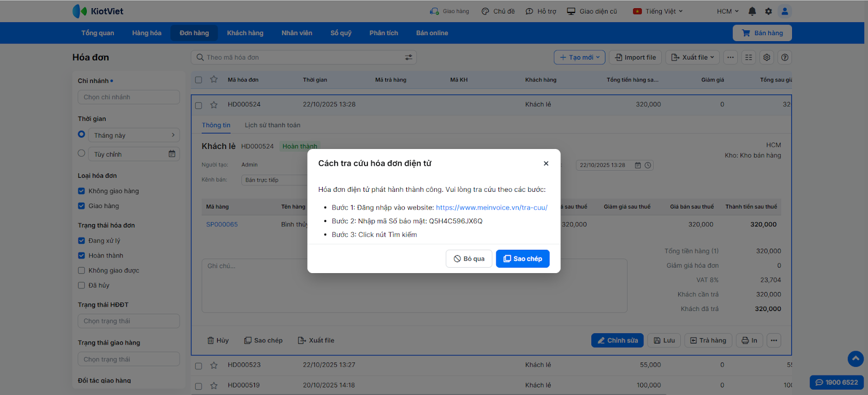
Task: Click Sao chép button in dialog
Action: tap(522, 259)
